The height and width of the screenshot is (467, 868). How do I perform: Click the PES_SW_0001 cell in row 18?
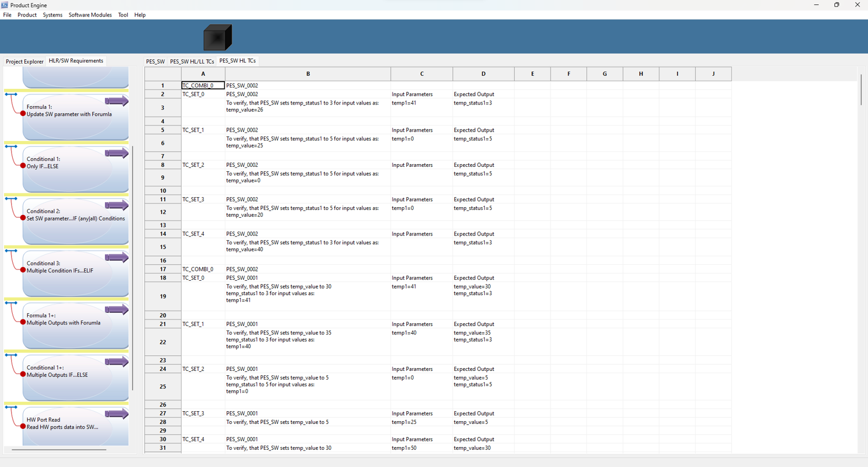click(x=308, y=278)
